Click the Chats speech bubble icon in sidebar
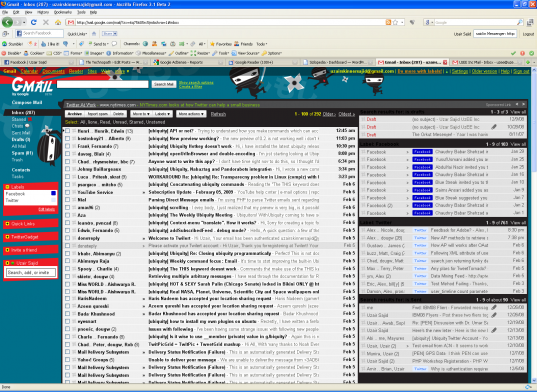 [x=27, y=126]
